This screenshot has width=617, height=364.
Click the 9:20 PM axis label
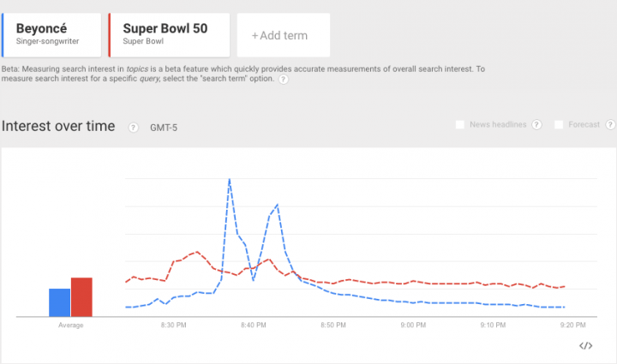(572, 325)
